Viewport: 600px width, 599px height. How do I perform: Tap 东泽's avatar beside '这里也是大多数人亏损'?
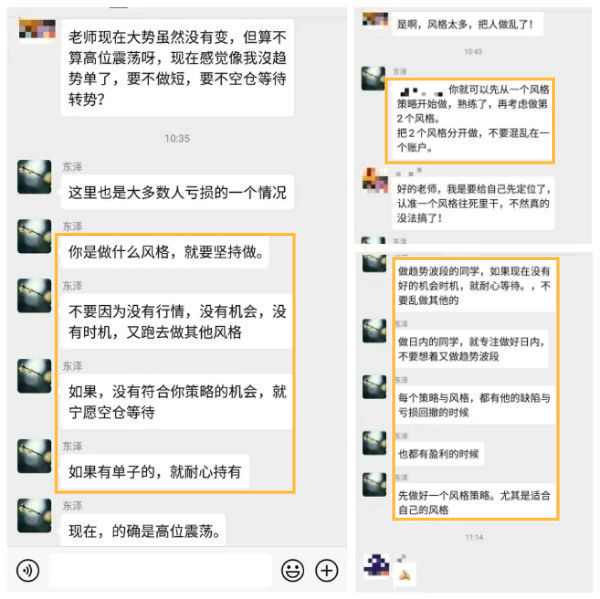34,177
